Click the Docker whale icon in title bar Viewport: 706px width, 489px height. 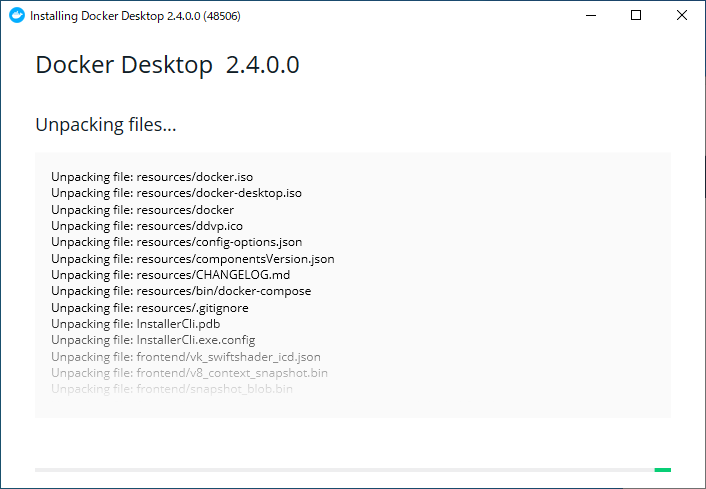[x=16, y=16]
